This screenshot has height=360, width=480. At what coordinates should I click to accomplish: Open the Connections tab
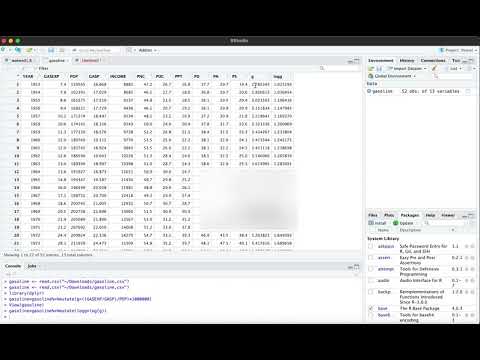tap(433, 60)
